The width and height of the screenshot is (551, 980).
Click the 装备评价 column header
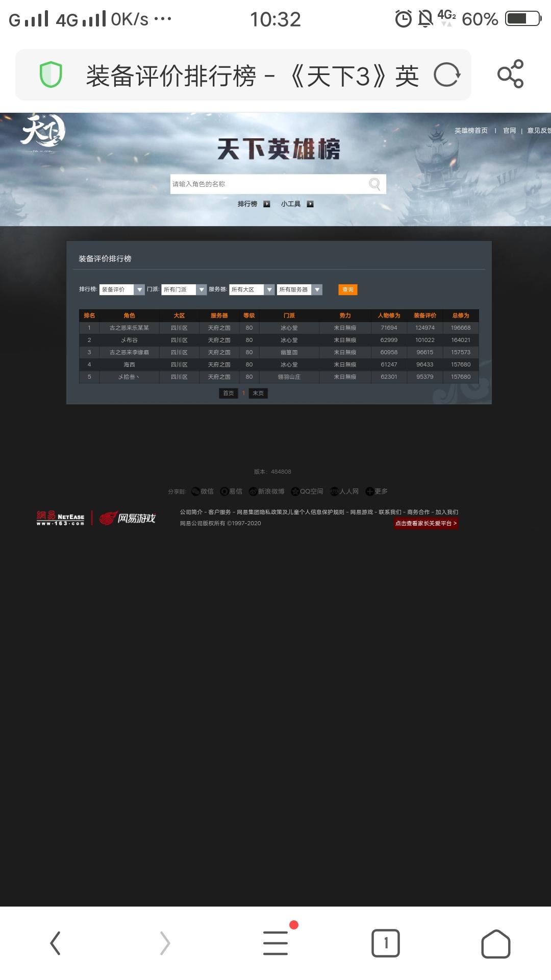coord(425,315)
